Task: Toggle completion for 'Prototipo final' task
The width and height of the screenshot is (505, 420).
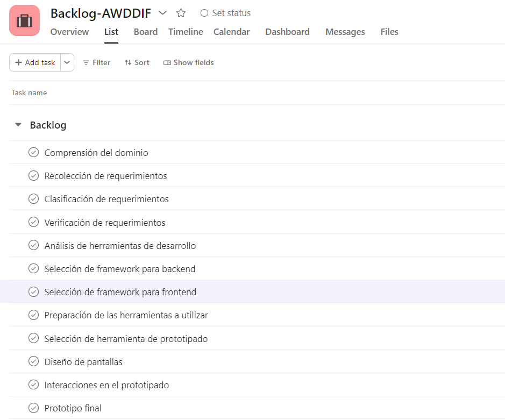Action: 33,408
